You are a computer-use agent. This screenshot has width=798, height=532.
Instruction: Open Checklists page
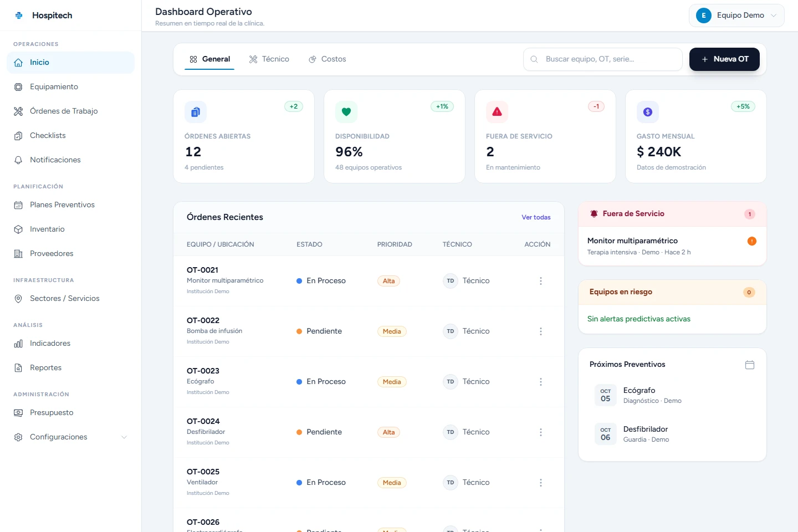click(70, 136)
